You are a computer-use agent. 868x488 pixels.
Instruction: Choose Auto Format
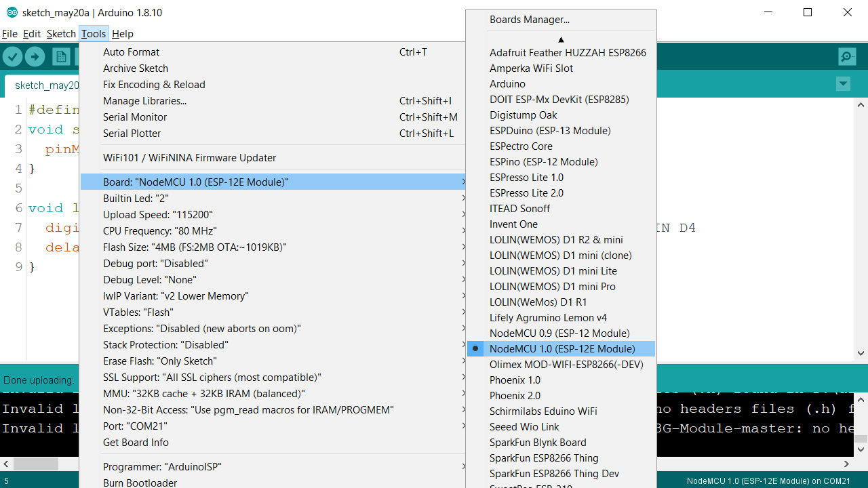pos(274,52)
